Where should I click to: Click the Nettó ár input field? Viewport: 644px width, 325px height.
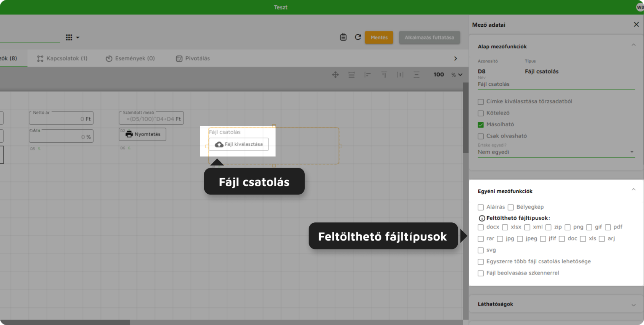[61, 118]
